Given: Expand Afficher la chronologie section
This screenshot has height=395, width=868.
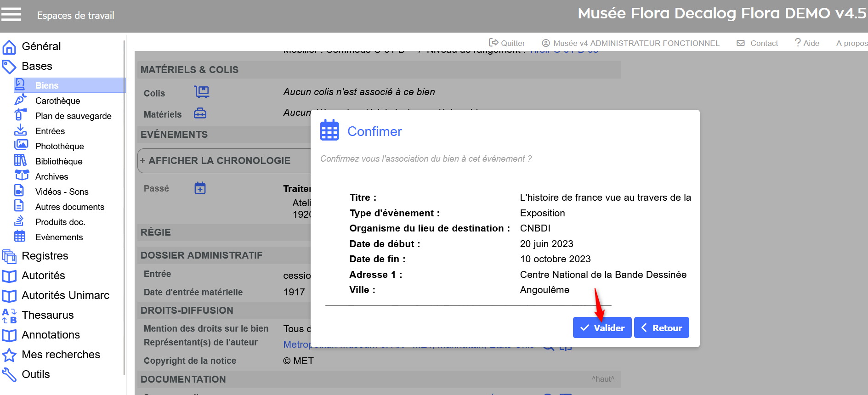Looking at the screenshot, I should point(215,161).
